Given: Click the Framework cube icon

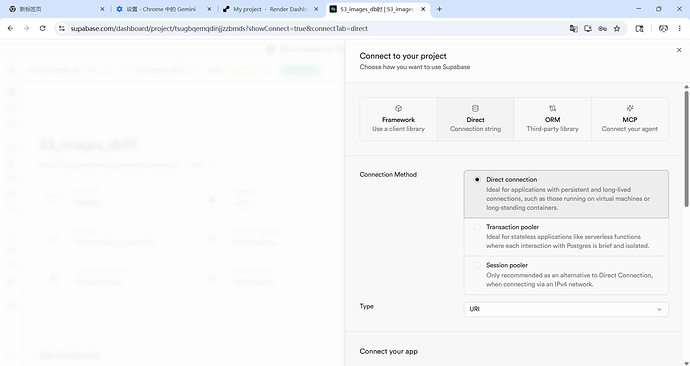Looking at the screenshot, I should 398,108.
